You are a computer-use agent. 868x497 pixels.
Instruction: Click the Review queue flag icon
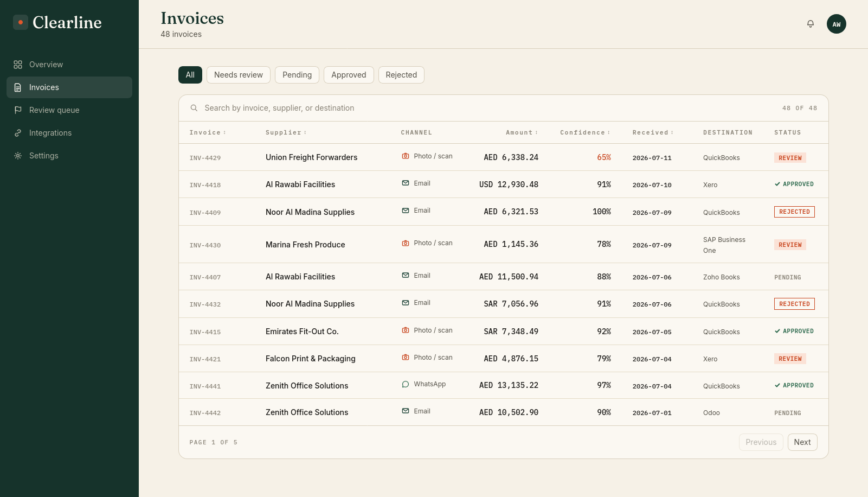[x=18, y=110]
